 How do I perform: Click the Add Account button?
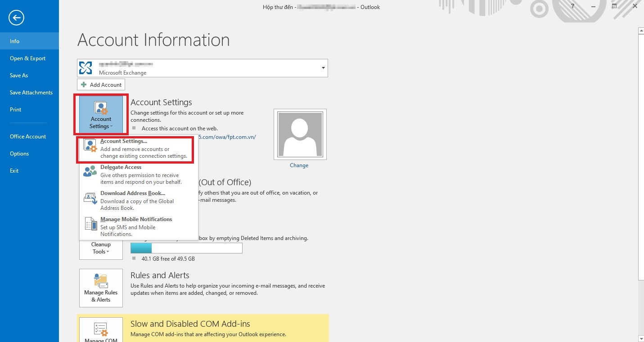click(101, 84)
